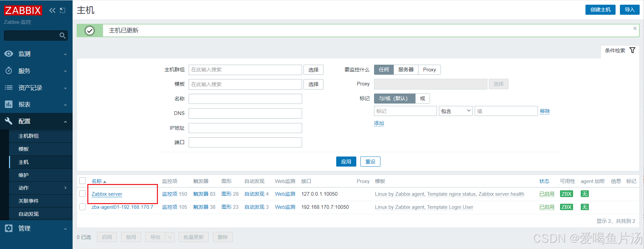Viewport: 644px width, 249px height.
Task: Click the filter funnel icon
Action: tap(632, 50)
